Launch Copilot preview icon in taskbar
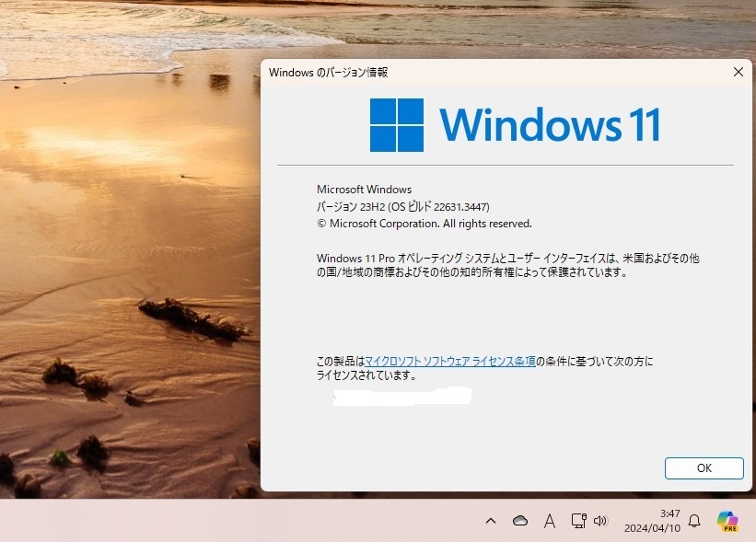The height and width of the screenshot is (542, 756). (727, 521)
